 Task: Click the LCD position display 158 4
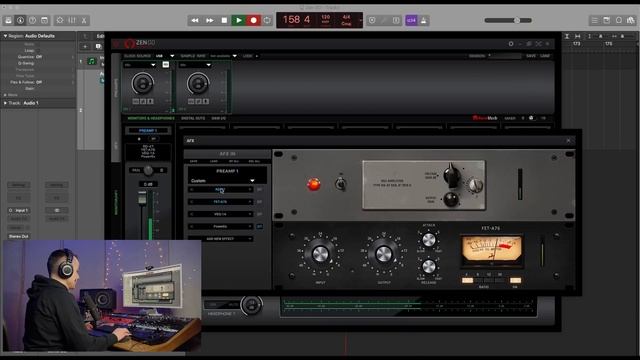[297, 20]
